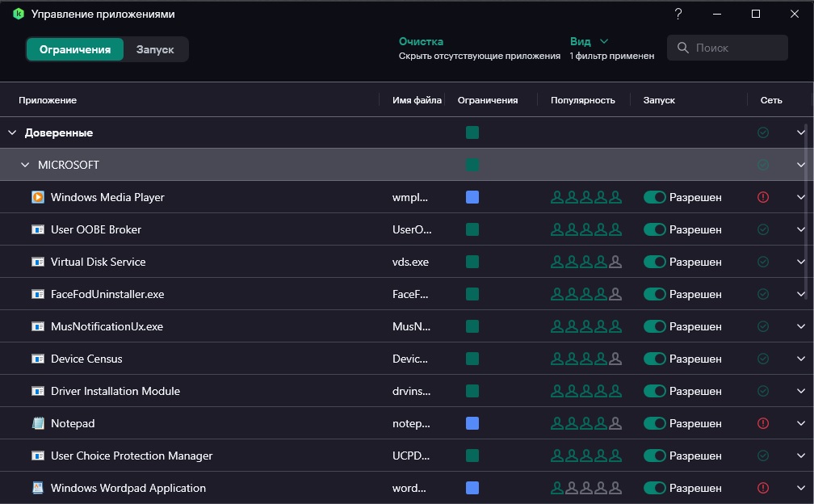Toggle launch permission for Windows Media Player

pos(654,197)
